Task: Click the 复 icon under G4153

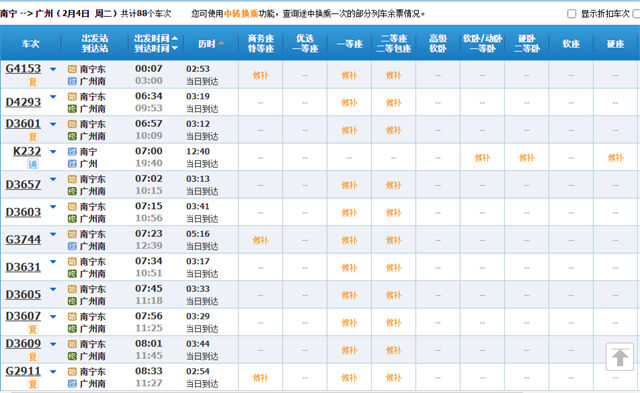Action: pyautogui.click(x=32, y=82)
